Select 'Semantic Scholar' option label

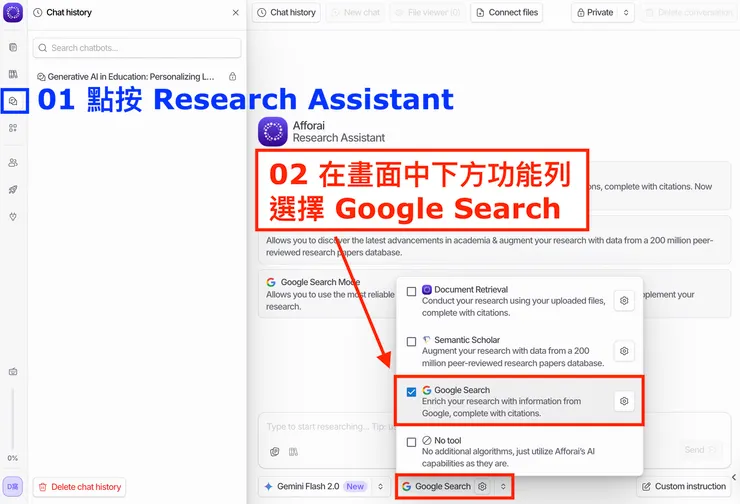(x=467, y=340)
